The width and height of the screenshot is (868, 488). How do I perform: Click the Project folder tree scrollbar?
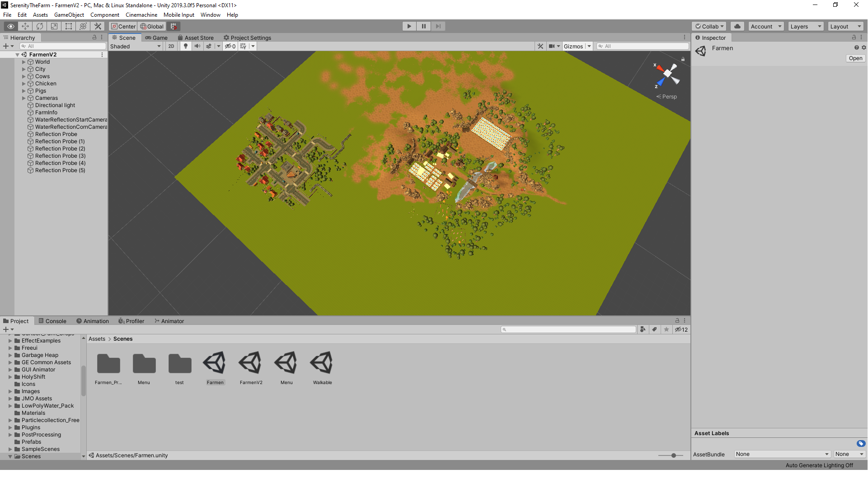point(83,381)
